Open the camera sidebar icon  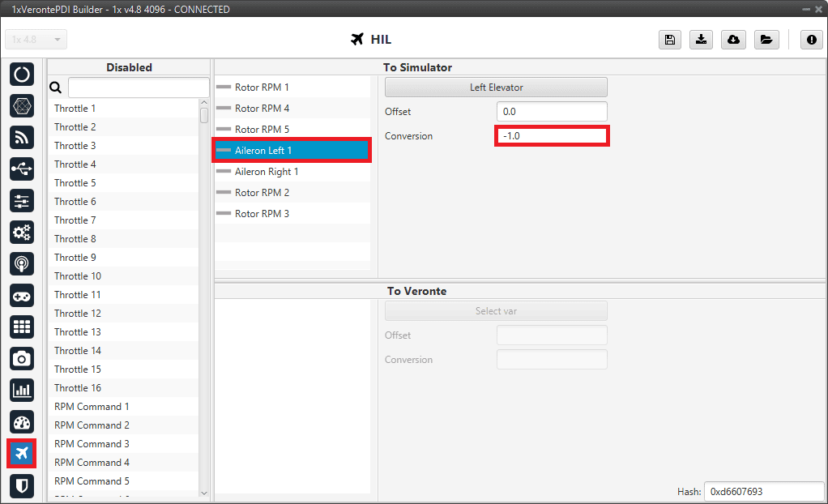(22, 358)
